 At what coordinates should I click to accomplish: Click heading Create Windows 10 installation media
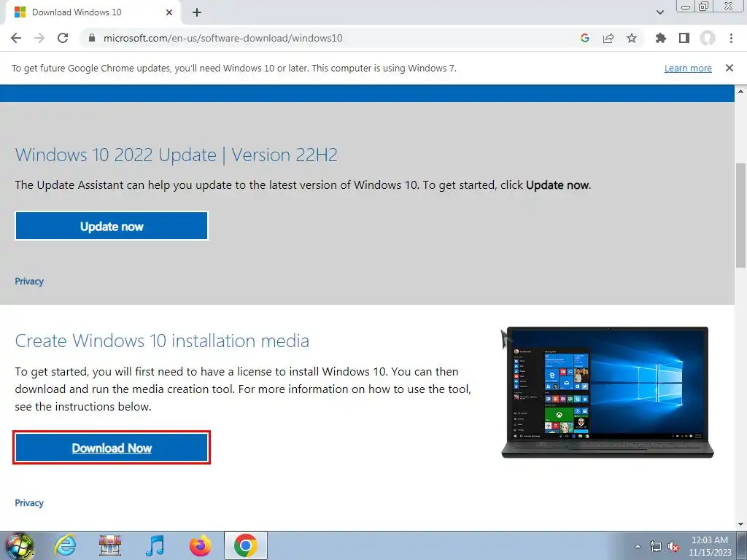pos(162,341)
